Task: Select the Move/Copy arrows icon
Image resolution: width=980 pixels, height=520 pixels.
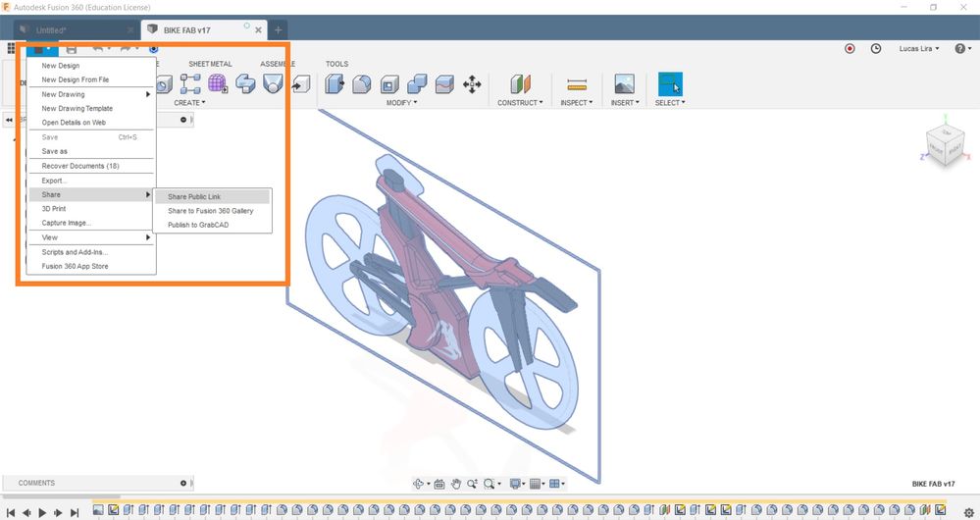Action: tap(472, 83)
